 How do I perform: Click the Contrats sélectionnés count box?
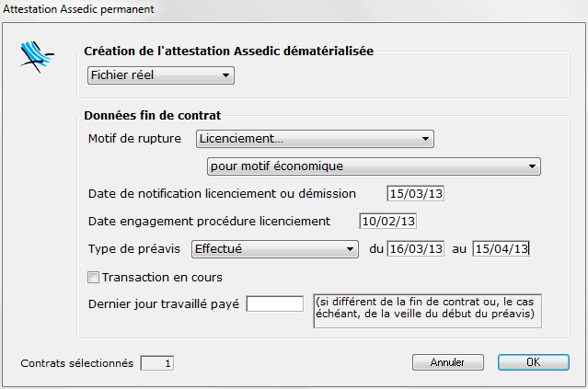157,363
